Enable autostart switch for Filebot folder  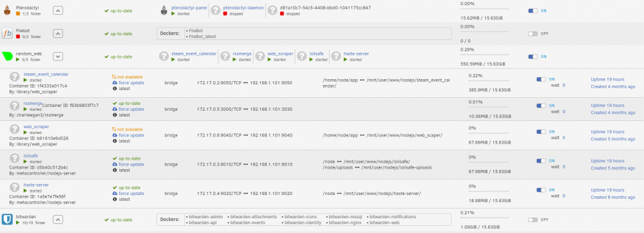533,33
